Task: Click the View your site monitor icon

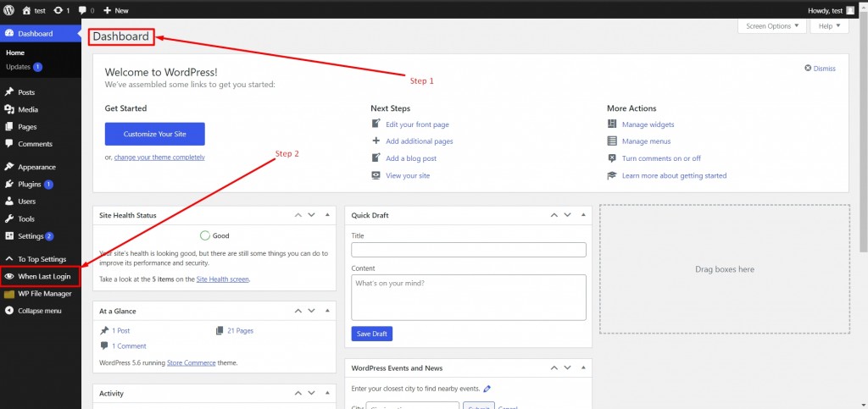Action: pos(376,175)
